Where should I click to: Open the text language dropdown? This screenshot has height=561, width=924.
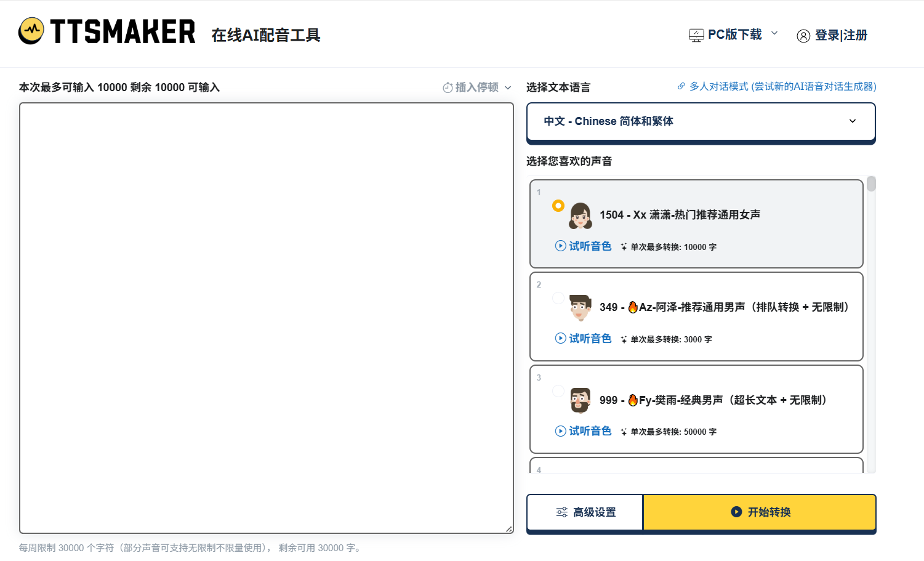tap(701, 121)
